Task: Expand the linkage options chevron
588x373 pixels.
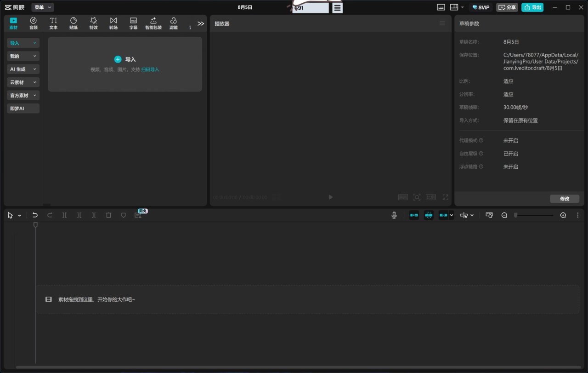Action: [x=452, y=215]
